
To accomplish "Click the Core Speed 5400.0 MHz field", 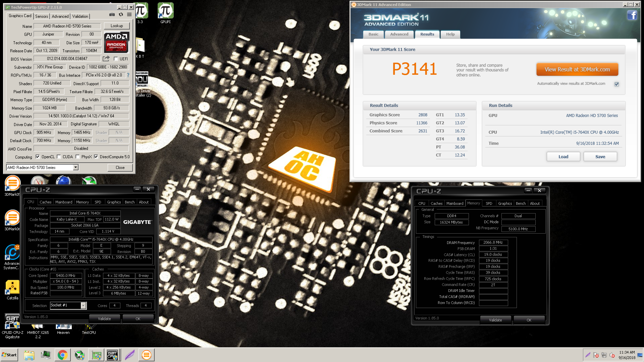I will coord(66,276).
